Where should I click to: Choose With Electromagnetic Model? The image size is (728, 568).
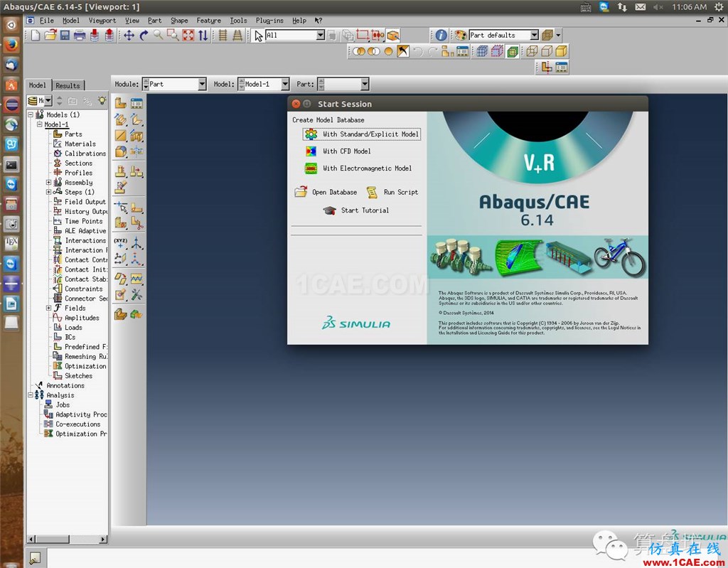(x=358, y=168)
